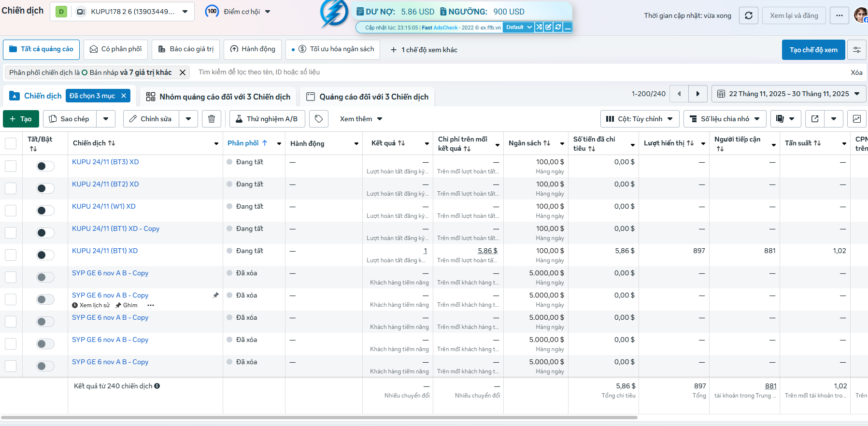Clear the Đã chọn 3 mục selection
The height and width of the screenshot is (426, 868).
point(124,96)
